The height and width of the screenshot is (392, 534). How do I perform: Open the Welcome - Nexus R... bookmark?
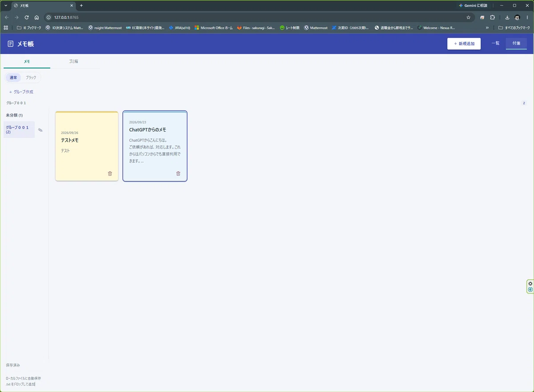coord(436,28)
